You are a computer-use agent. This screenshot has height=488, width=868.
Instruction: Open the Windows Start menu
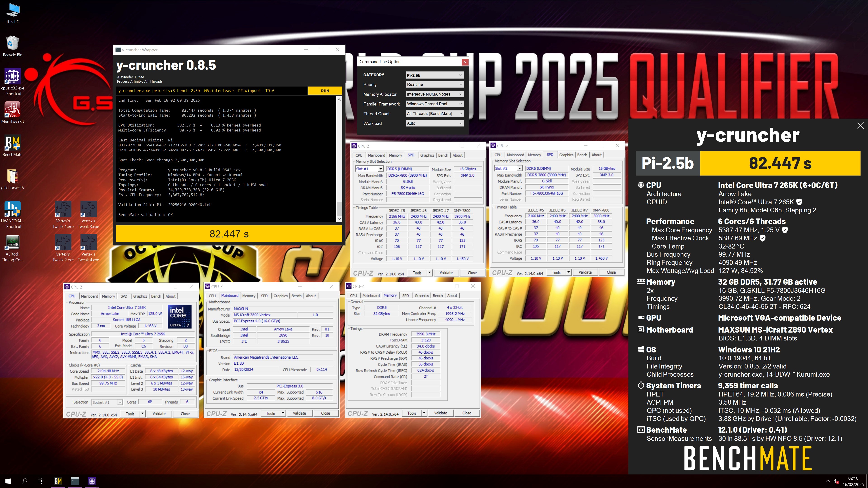click(8, 481)
